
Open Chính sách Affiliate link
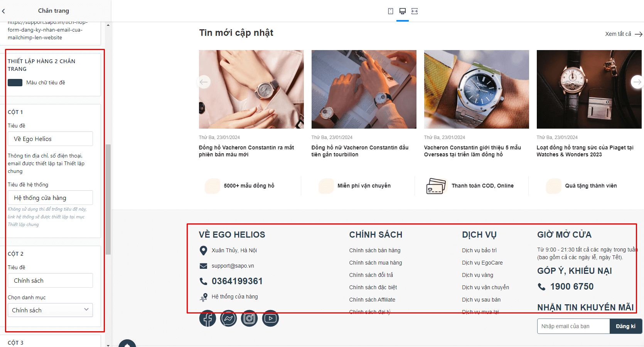tap(372, 300)
